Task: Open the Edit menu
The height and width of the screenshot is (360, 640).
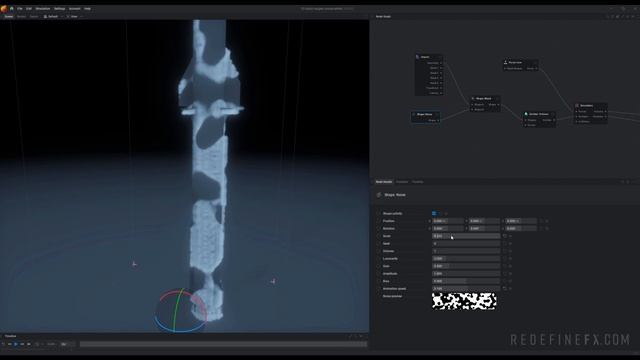Action: click(29, 9)
